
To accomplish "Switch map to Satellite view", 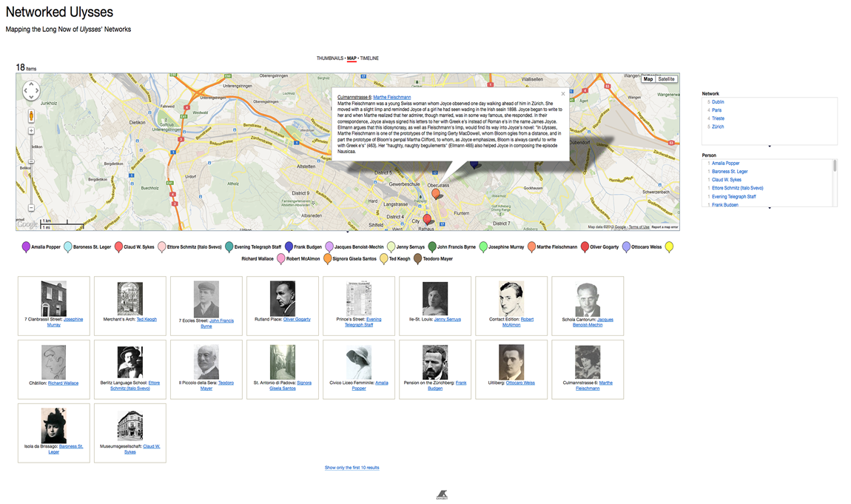I will (x=667, y=79).
